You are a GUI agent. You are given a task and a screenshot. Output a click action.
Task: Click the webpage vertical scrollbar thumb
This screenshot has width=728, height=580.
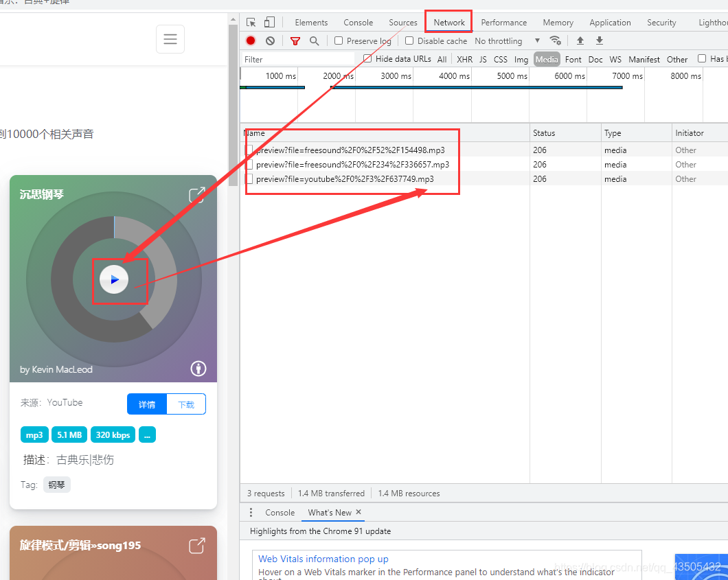click(x=233, y=106)
